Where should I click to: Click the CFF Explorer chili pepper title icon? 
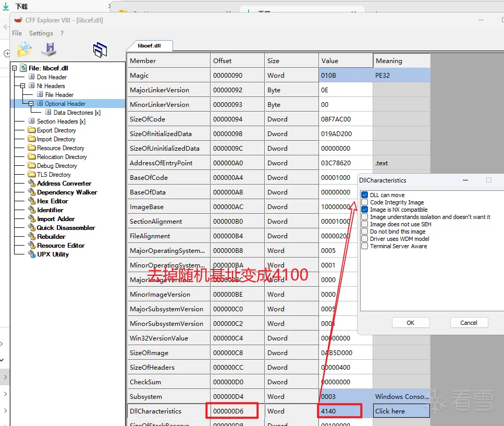(18, 20)
